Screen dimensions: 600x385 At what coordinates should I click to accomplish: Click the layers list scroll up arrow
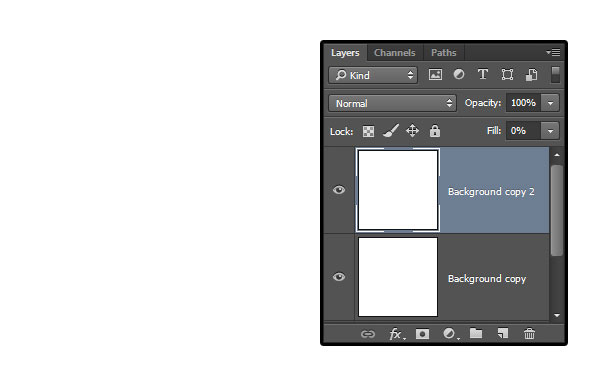pyautogui.click(x=557, y=155)
